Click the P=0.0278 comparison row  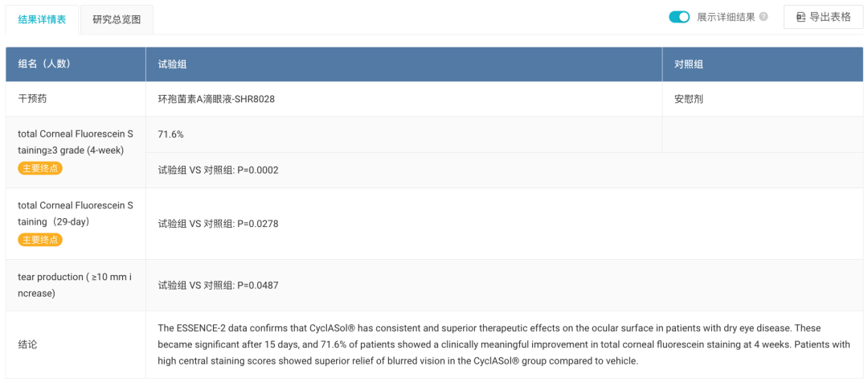point(504,224)
